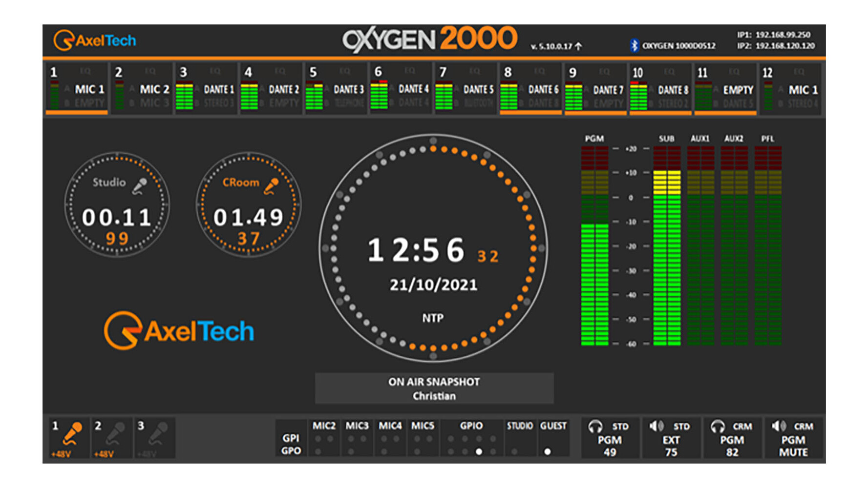Select the active orange microphone 1 icon
The image size is (868, 488).
73,433
